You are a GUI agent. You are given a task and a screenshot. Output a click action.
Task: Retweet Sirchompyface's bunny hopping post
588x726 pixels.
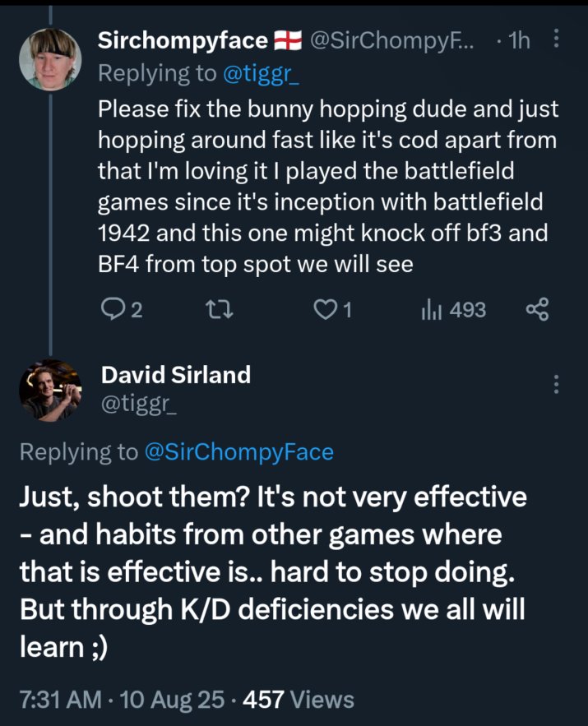coord(220,309)
